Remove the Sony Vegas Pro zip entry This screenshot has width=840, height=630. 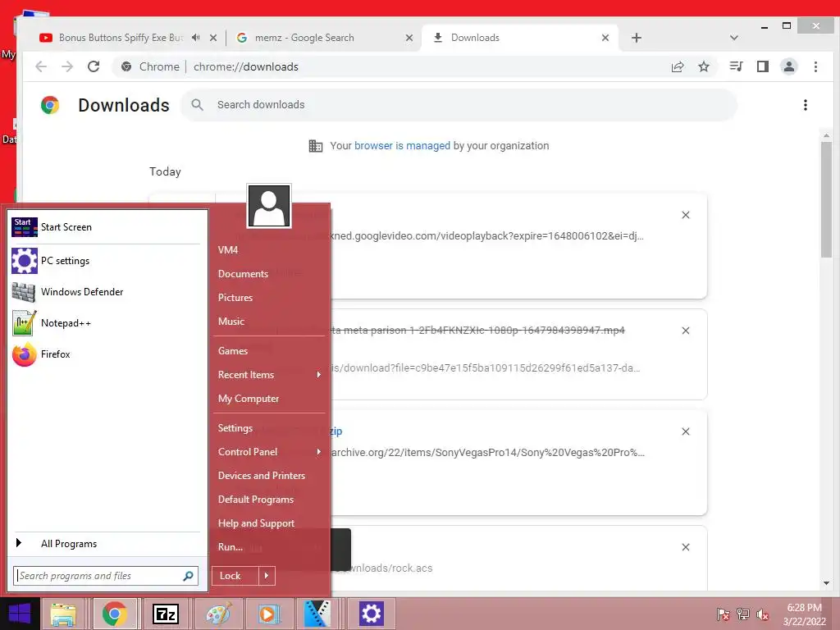tap(686, 431)
